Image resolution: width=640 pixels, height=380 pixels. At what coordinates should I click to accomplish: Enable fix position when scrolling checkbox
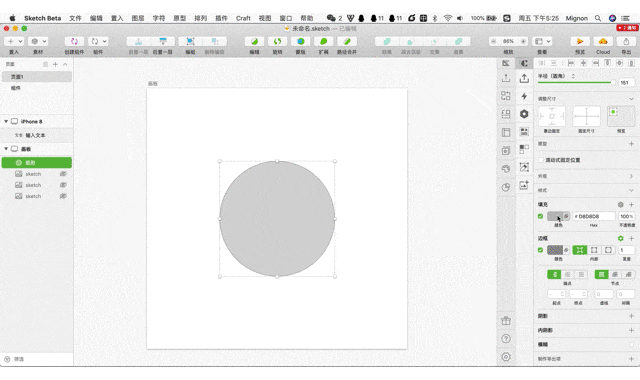pos(541,160)
